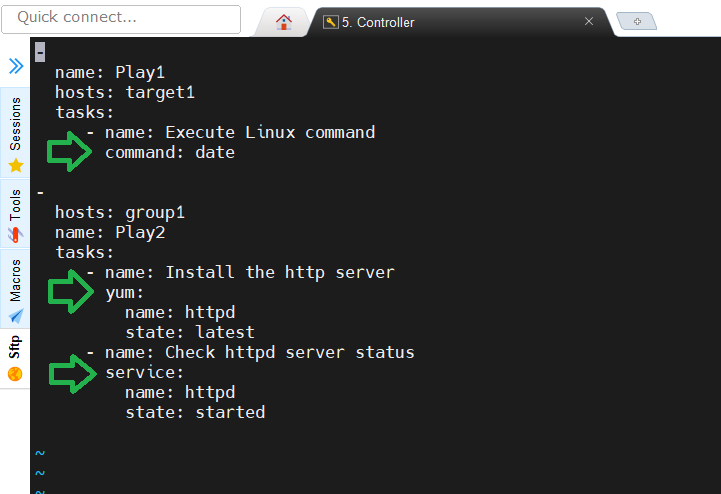This screenshot has height=494, width=721.
Task: Open the Sessions side tab
Action: click(x=15, y=132)
